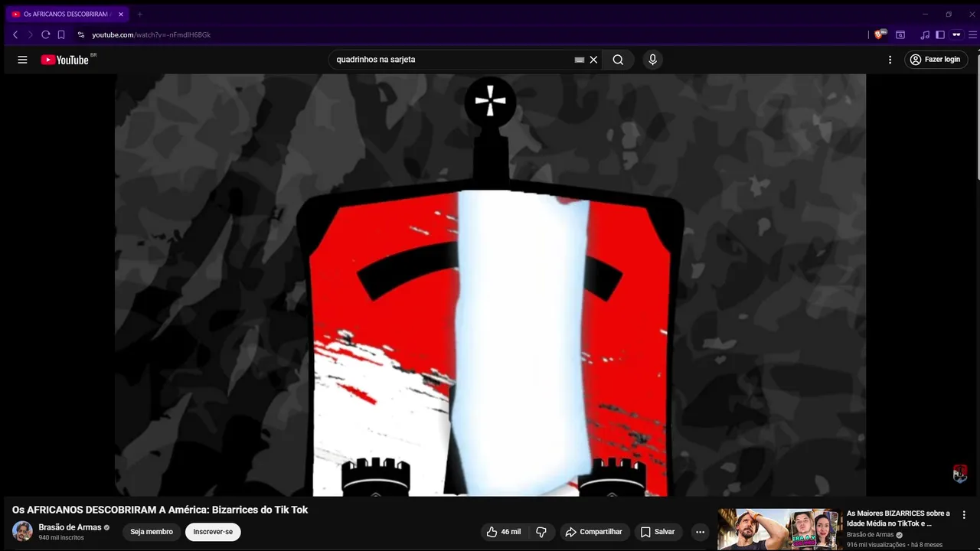Dislike the video with thumbs-down
Image resolution: width=980 pixels, height=551 pixels.
(541, 532)
